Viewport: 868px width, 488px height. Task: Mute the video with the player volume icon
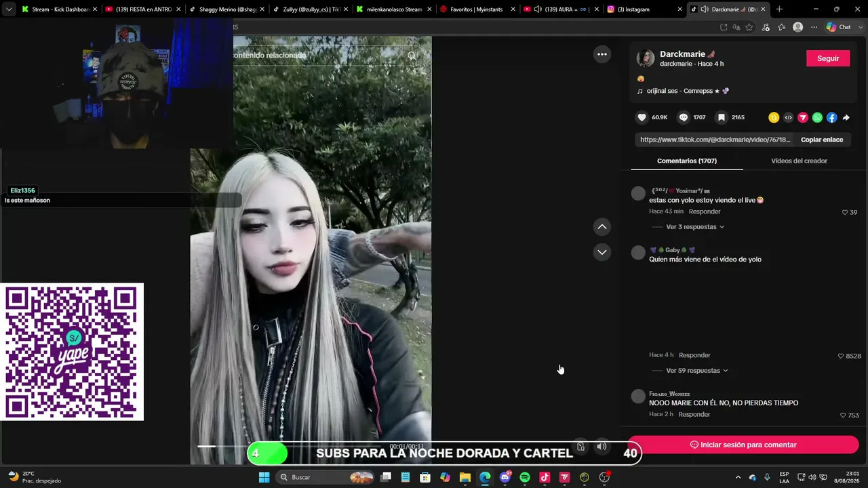tap(601, 446)
